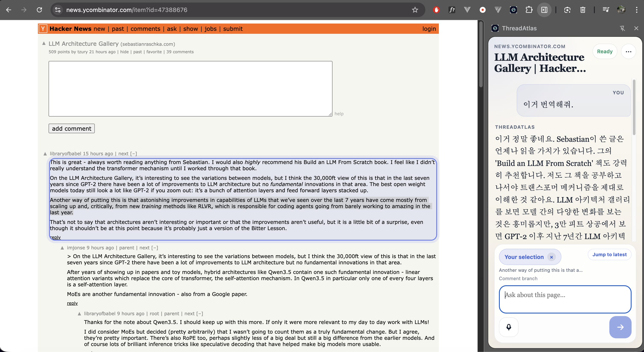Viewport: 644px width, 352px height.
Task: Go to the jobs section
Action: tap(210, 29)
